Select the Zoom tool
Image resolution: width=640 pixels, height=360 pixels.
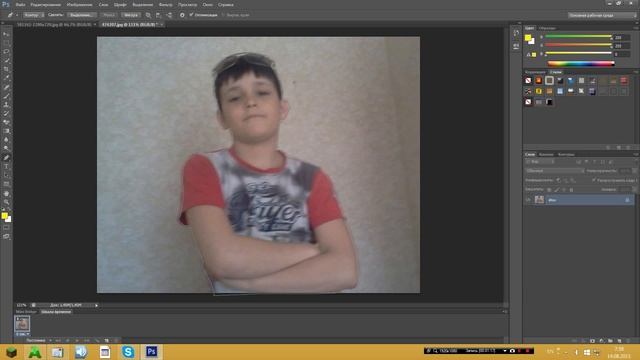(x=6, y=202)
